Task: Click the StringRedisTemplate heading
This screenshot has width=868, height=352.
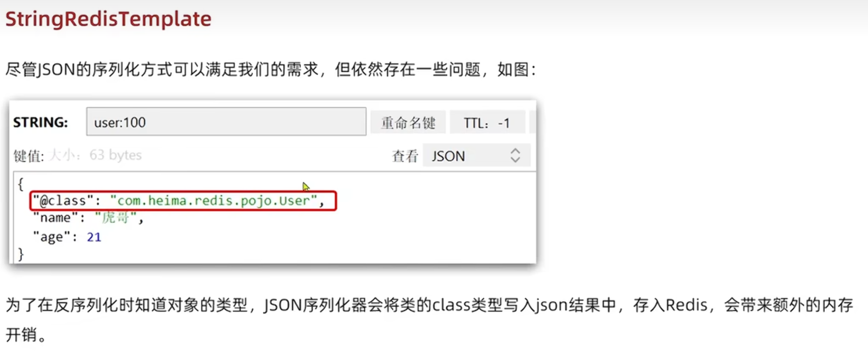Action: (108, 19)
